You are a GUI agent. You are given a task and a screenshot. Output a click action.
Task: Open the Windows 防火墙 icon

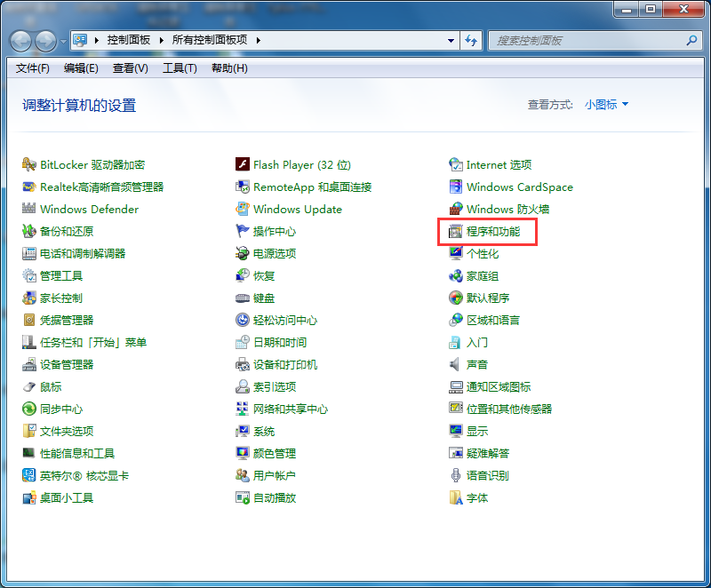point(456,210)
